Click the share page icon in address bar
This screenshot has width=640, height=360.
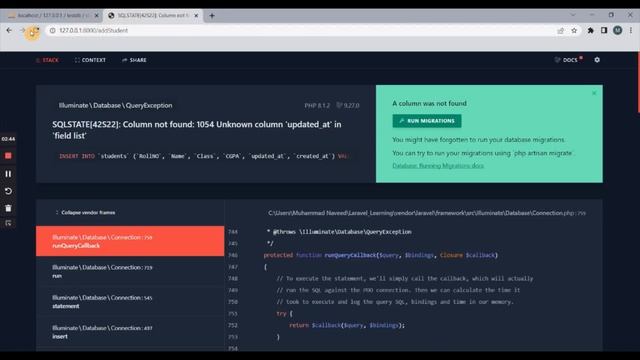pos(560,31)
